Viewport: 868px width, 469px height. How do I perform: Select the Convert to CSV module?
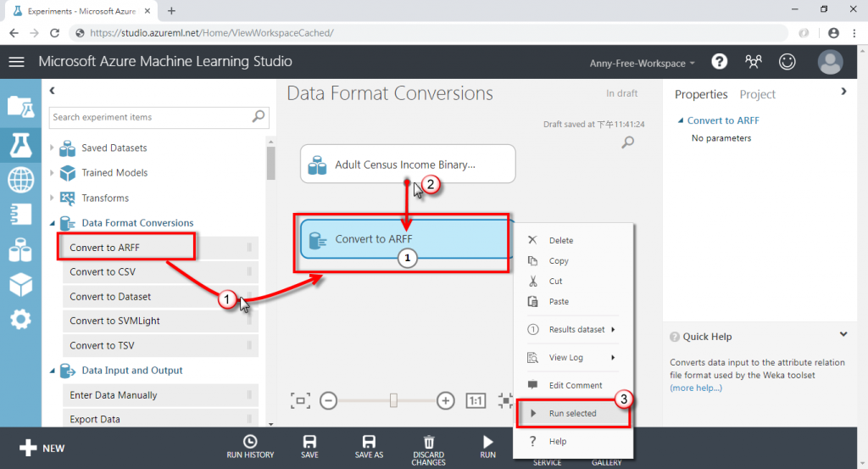coord(160,272)
